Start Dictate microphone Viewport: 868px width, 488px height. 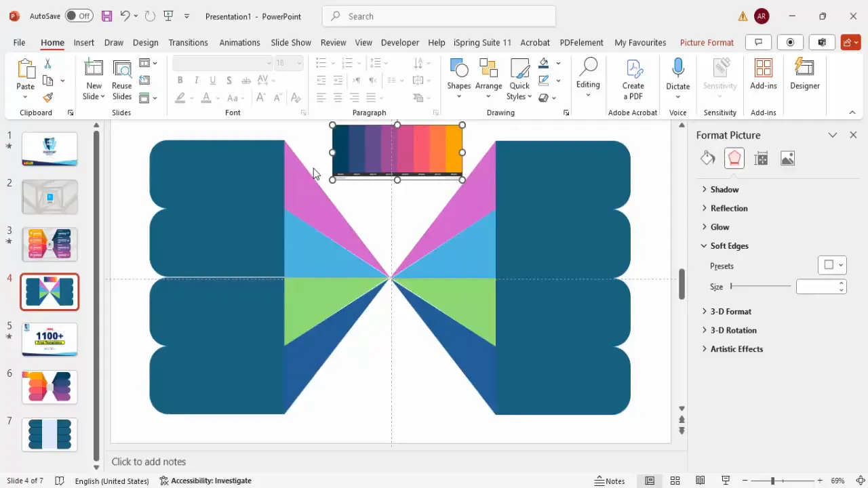(677, 79)
